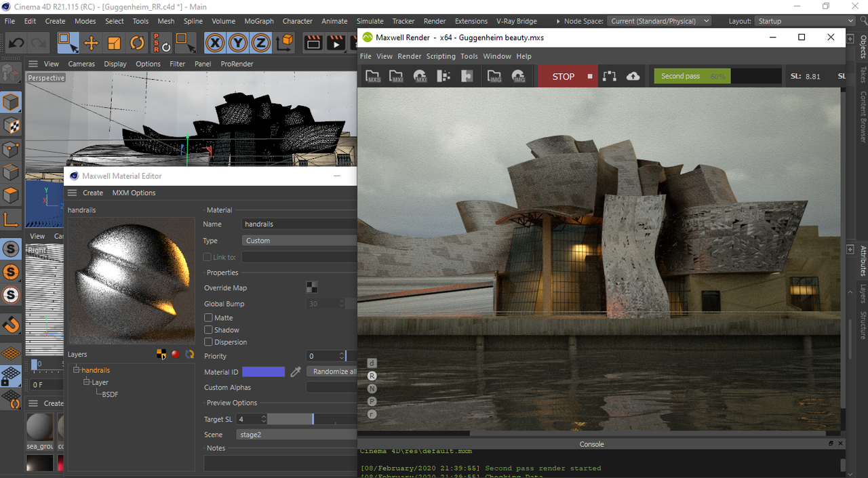Pick Material ID with eyedropper

click(x=296, y=372)
